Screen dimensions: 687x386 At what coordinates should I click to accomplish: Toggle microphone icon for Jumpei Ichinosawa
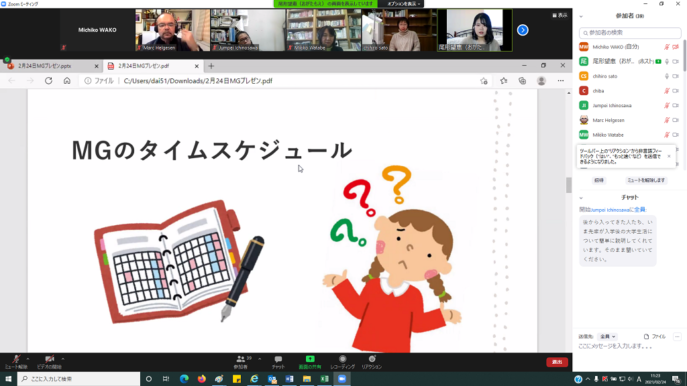coord(667,106)
